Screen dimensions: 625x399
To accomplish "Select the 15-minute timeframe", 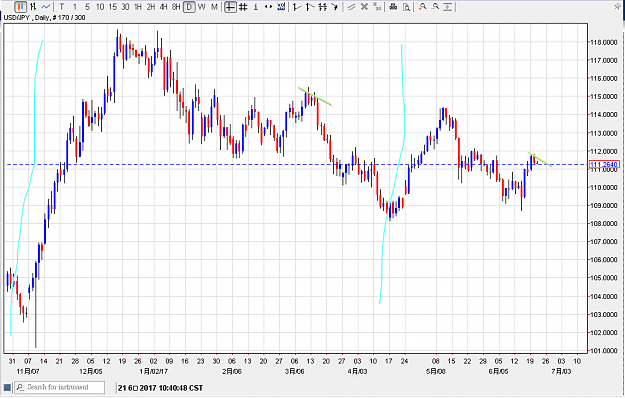I will (113, 7).
